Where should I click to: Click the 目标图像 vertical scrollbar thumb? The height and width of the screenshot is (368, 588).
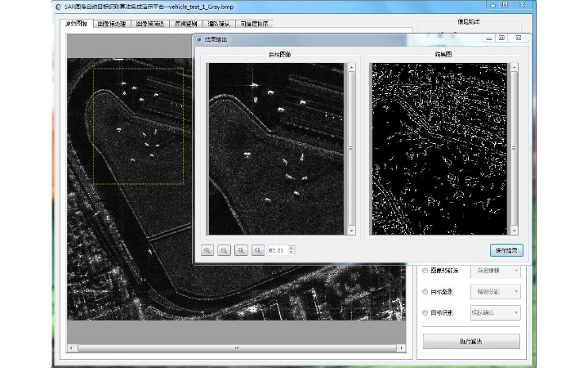(351, 148)
